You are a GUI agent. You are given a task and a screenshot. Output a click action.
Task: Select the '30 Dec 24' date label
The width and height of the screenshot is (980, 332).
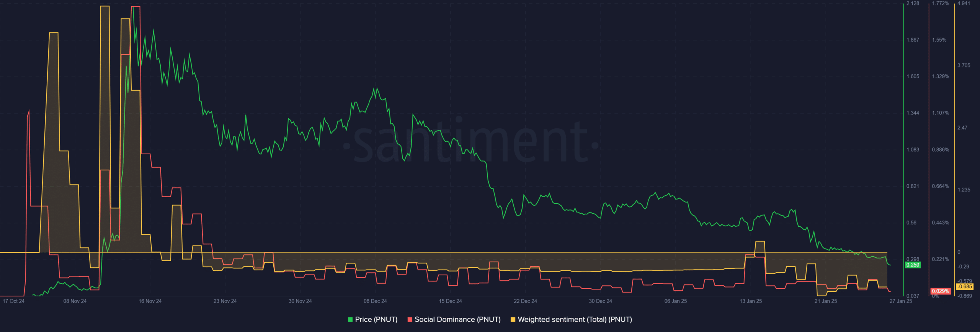tap(600, 301)
